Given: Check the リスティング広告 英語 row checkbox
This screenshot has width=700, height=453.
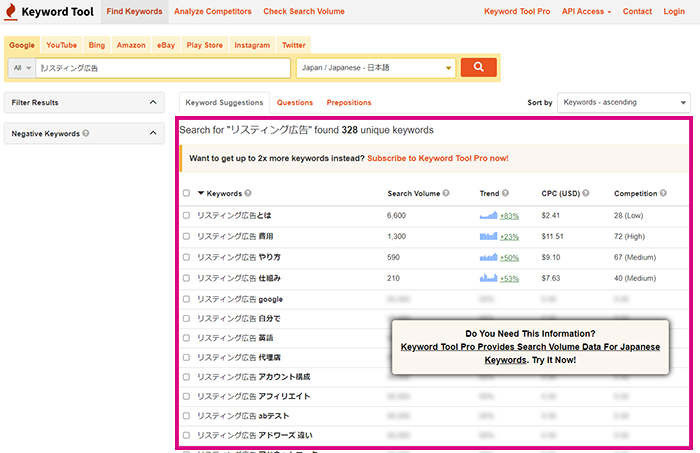Looking at the screenshot, I should point(186,338).
